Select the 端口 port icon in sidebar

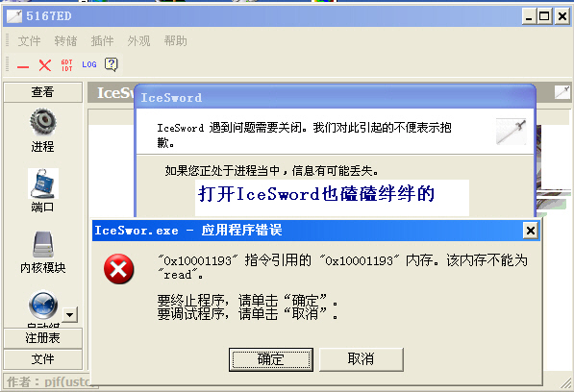pyautogui.click(x=43, y=184)
